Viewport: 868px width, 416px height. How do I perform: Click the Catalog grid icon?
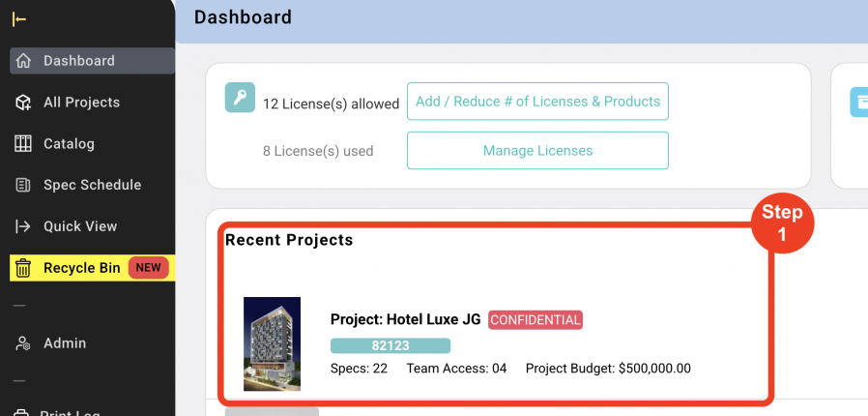(24, 144)
